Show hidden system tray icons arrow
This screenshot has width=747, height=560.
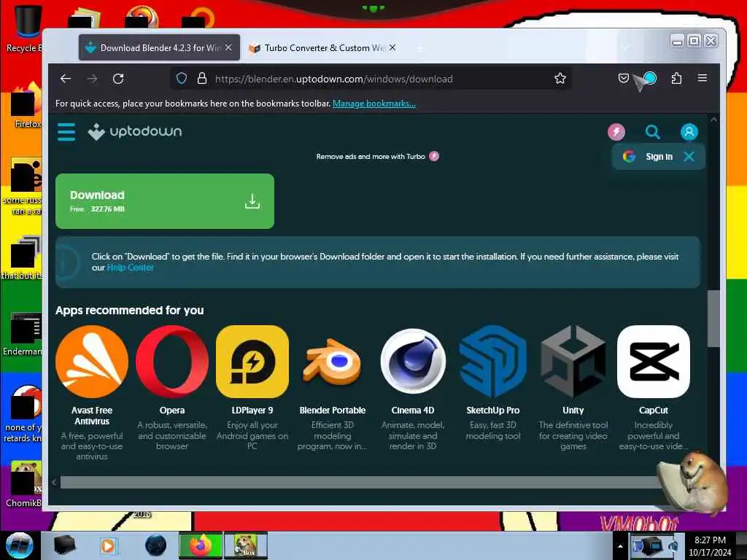point(620,546)
